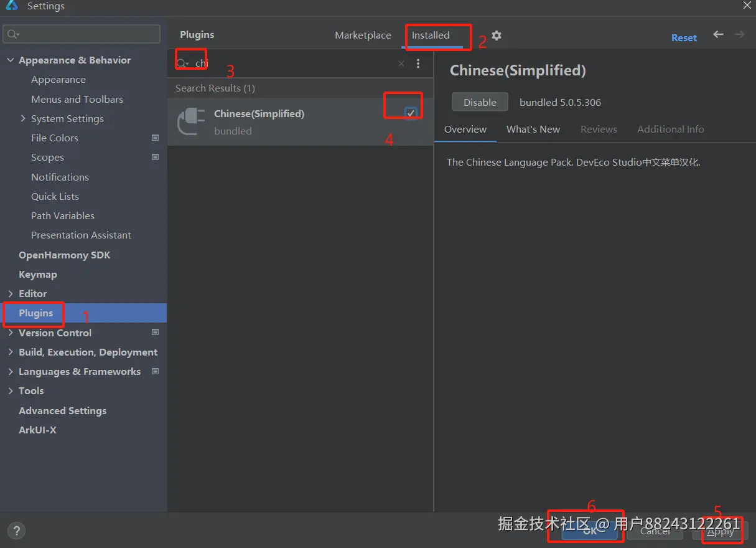This screenshot has width=756, height=548.
Task: Expand the Version Control section
Action: coord(10,333)
